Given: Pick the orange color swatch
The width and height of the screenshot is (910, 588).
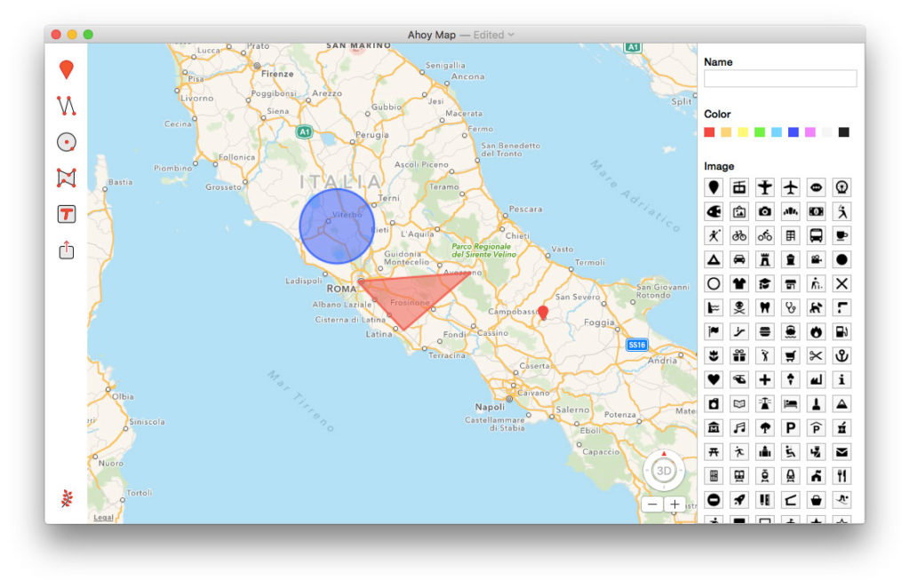Looking at the screenshot, I should pos(726,132).
